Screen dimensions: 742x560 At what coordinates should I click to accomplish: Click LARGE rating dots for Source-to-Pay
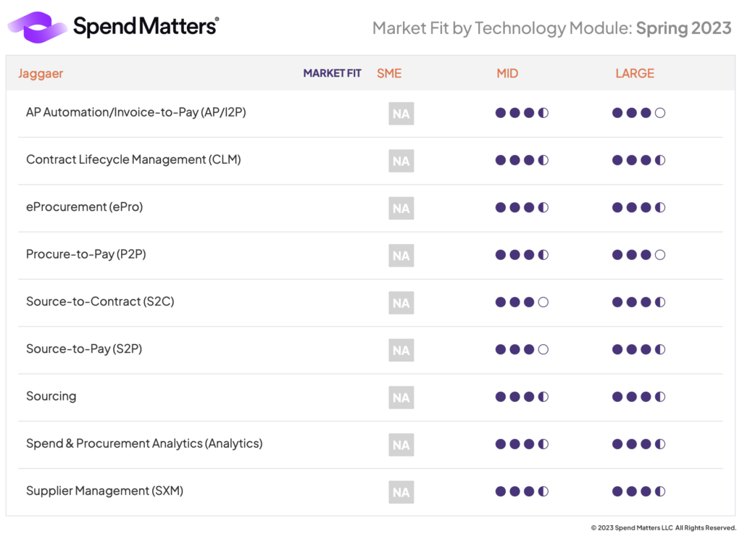tap(639, 349)
